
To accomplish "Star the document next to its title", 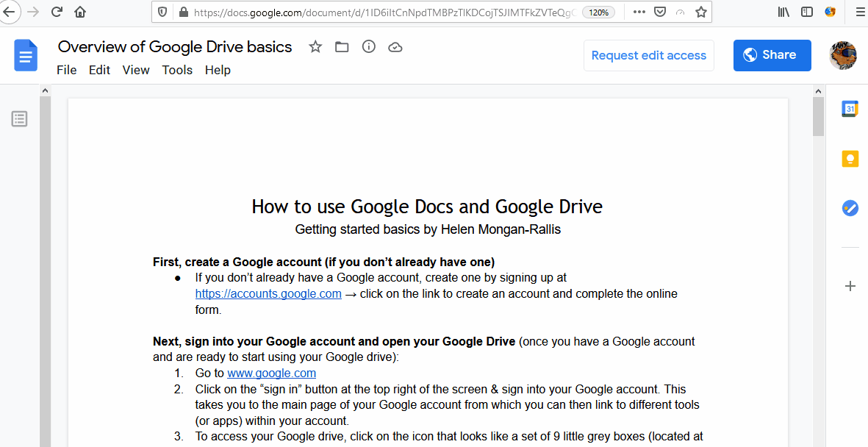I will click(x=315, y=46).
